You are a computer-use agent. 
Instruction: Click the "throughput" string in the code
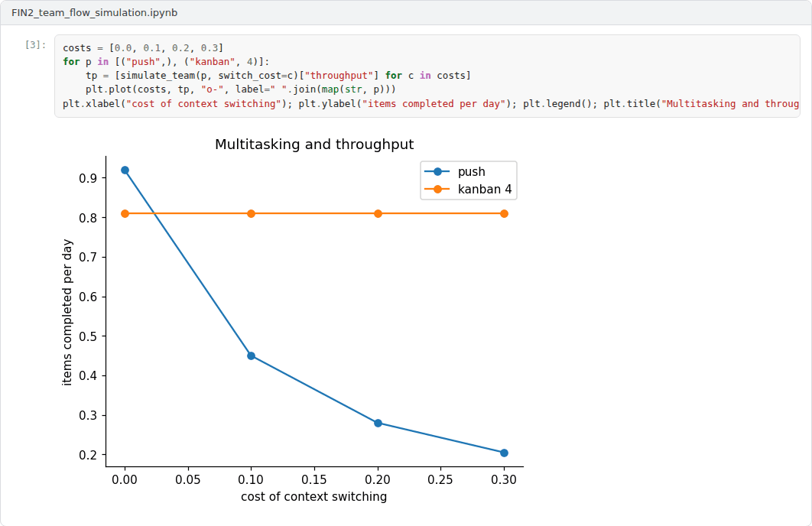pos(339,76)
